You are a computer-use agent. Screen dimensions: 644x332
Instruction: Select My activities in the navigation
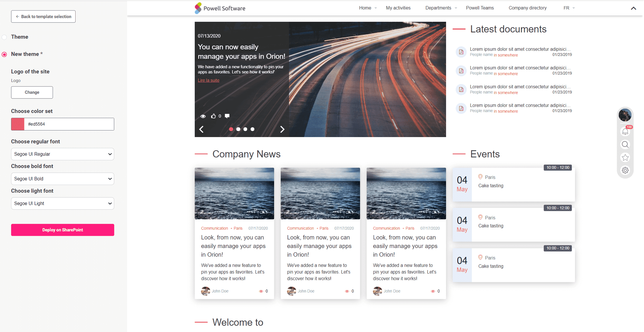click(398, 8)
